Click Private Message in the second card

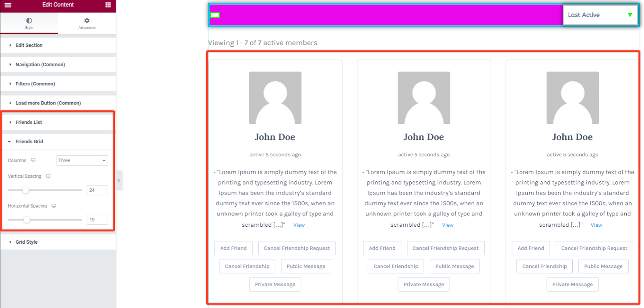[x=424, y=284]
